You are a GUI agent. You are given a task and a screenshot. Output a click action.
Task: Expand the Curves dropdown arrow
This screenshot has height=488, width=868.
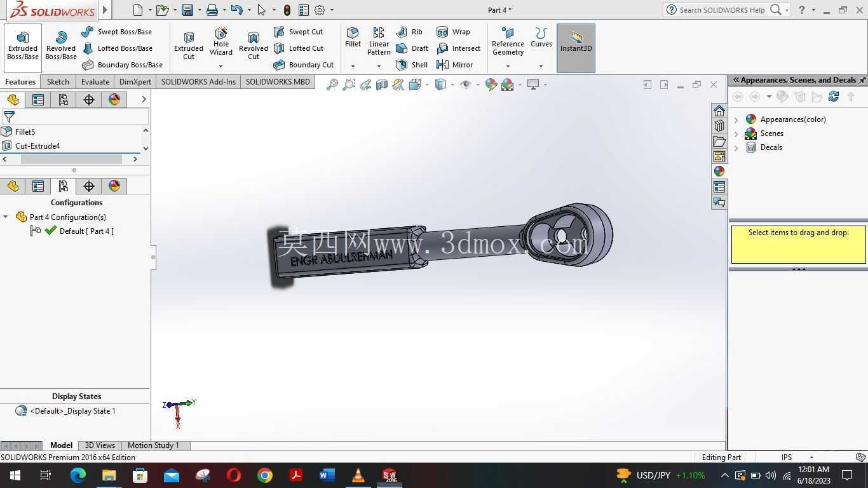(x=541, y=66)
